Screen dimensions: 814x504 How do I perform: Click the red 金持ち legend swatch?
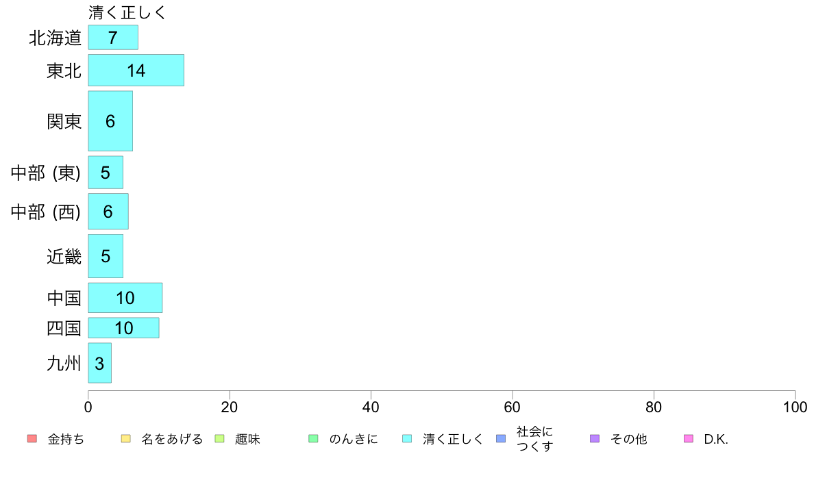pos(32,438)
